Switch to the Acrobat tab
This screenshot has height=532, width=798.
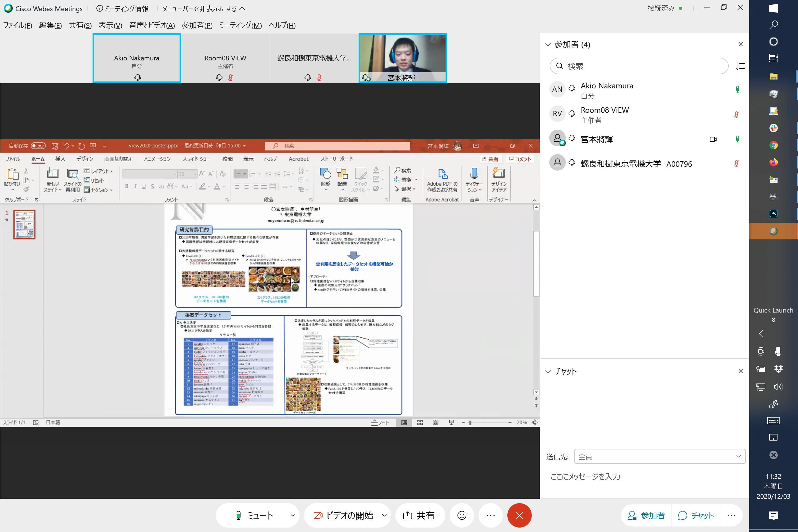[x=299, y=159]
